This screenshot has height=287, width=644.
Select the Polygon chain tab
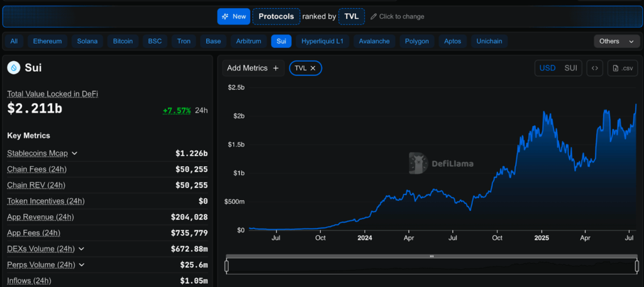[x=417, y=41]
